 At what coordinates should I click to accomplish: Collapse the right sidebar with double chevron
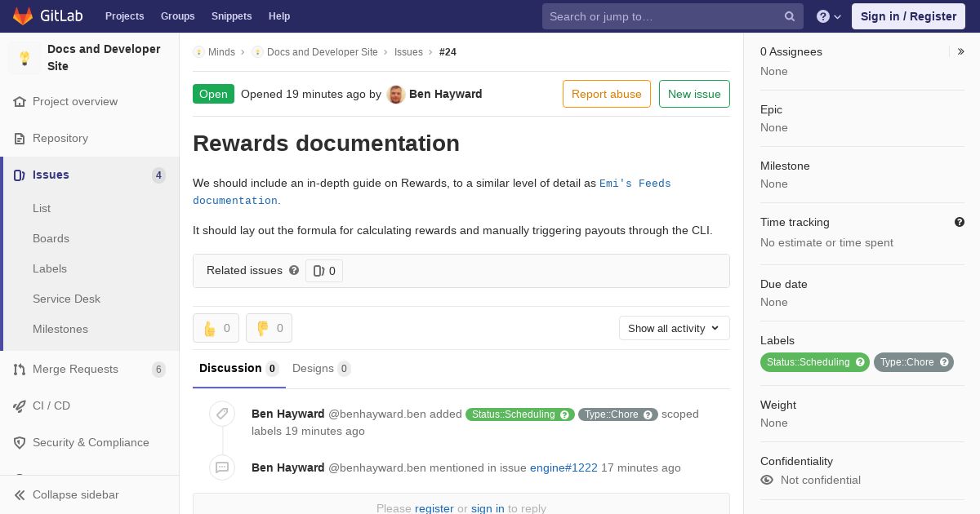tap(960, 51)
